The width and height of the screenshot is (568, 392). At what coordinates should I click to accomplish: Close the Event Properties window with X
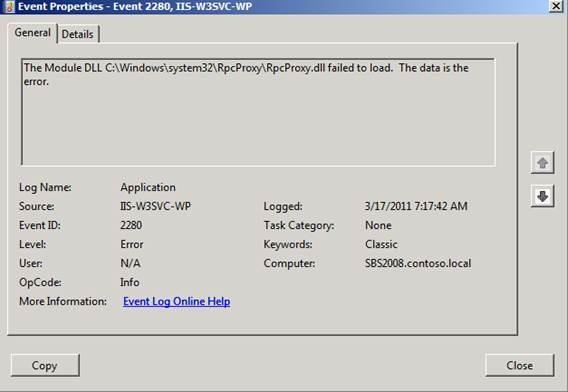click(556, 6)
